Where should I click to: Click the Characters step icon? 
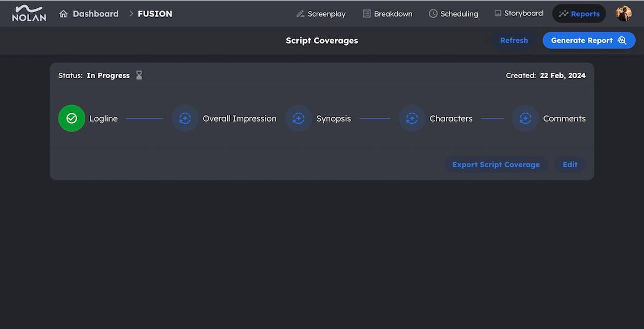pos(412,118)
